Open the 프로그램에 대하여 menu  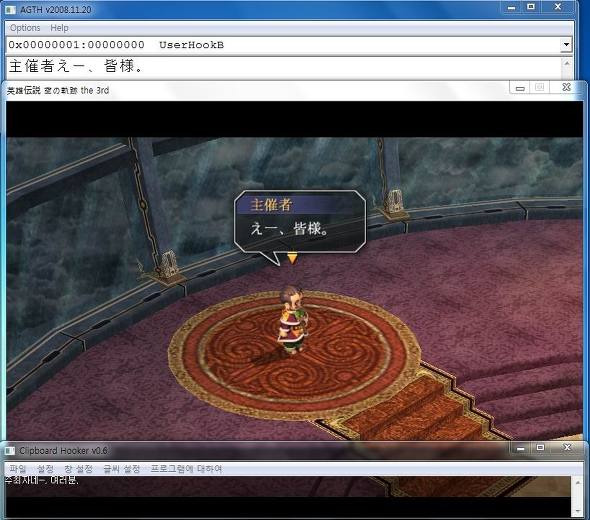(x=186, y=469)
